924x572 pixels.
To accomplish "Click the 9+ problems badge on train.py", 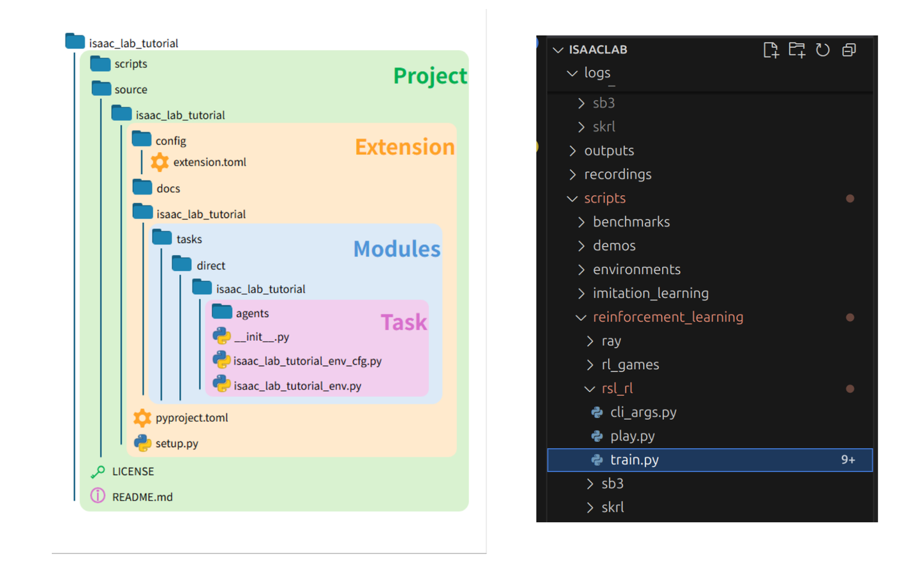I will click(x=848, y=460).
